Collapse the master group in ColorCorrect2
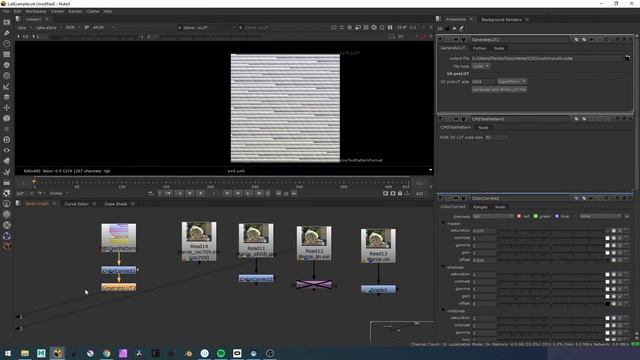The image size is (640, 360). tap(443, 223)
